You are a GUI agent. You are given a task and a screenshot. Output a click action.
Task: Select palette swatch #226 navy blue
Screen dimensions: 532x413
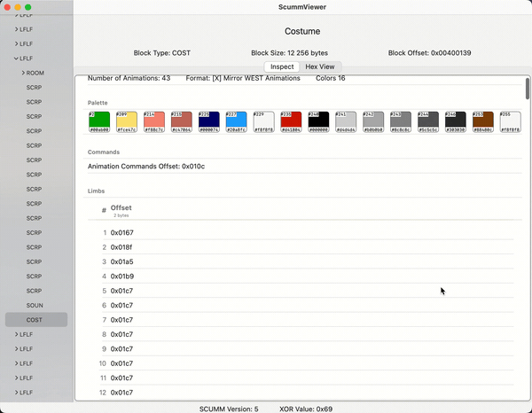[x=209, y=121]
